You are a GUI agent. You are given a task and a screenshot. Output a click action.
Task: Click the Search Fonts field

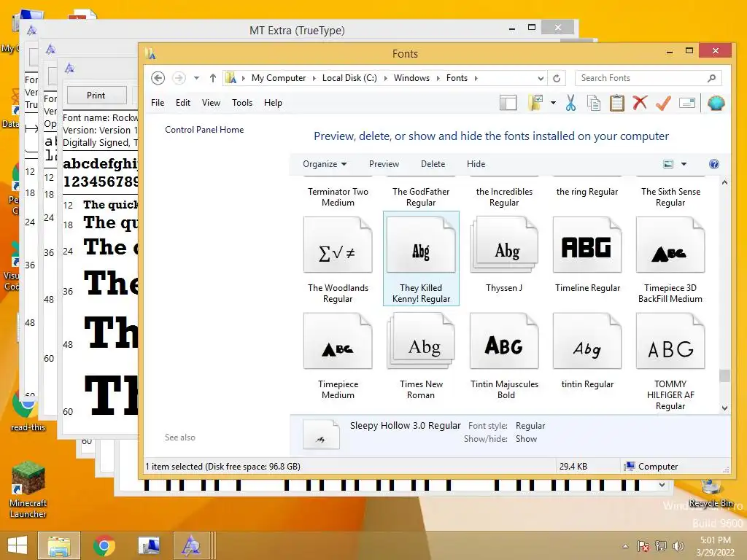[x=648, y=78]
